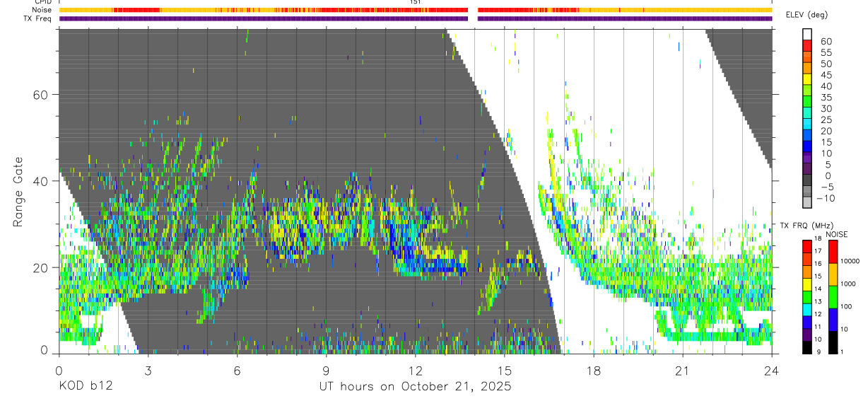
Task: Click the "55" value on ELEV scale
Action: 826,52
